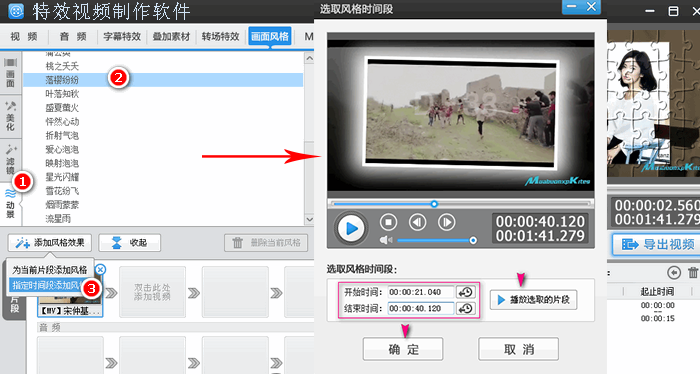Viewport: 700px width, 374px height.
Task: Step back one frame in the preview player
Action: click(x=417, y=222)
